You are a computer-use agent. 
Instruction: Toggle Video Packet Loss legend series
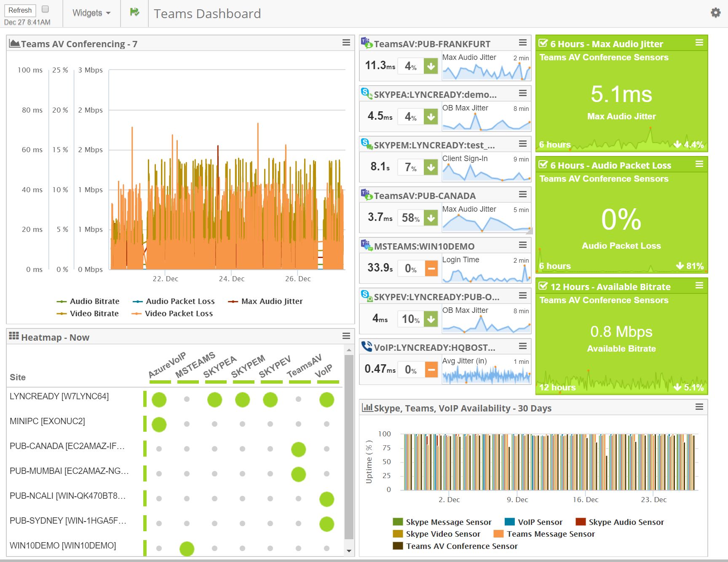172,314
